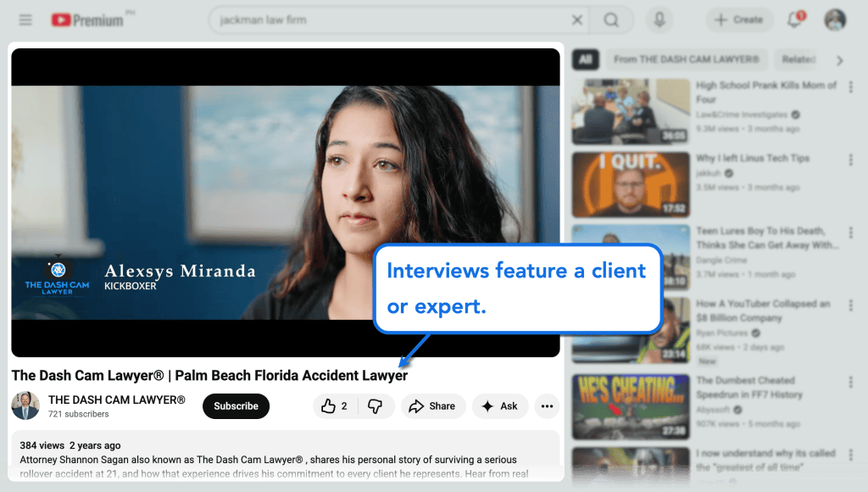Open the Ryan Pictures channel name
The width and height of the screenshot is (868, 492).
point(722,333)
